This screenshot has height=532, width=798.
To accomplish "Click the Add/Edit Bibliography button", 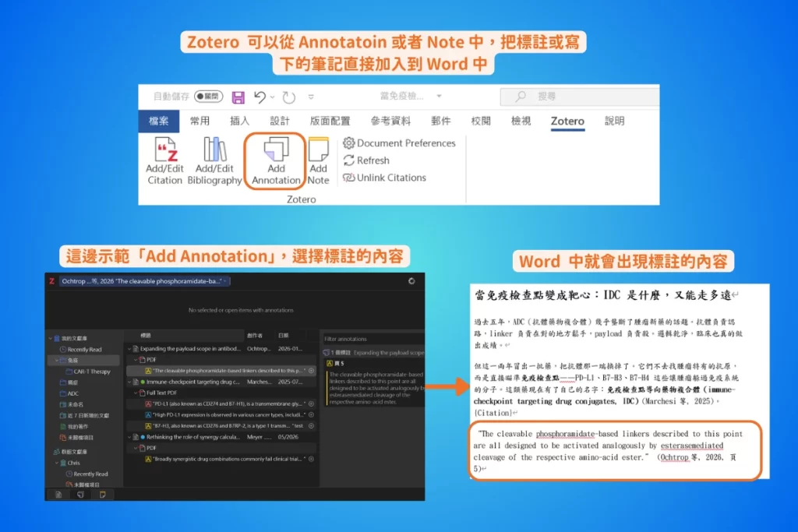I will point(214,160).
